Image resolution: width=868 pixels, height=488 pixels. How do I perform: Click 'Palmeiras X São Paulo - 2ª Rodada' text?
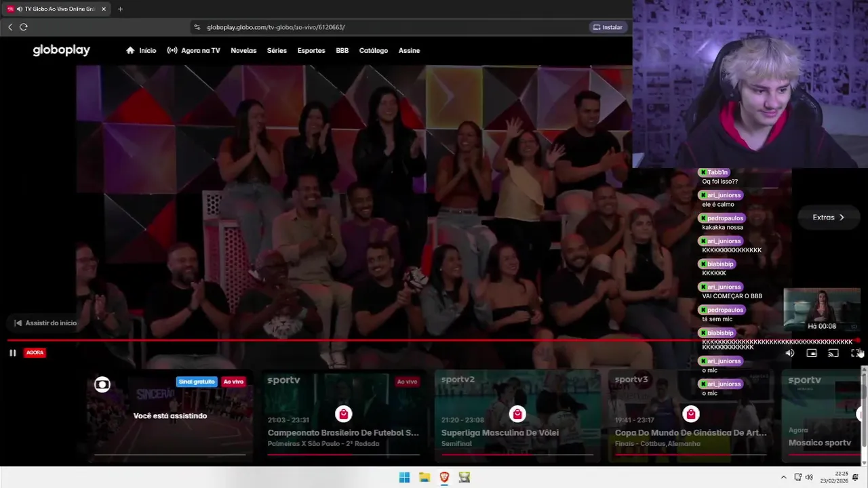(323, 444)
